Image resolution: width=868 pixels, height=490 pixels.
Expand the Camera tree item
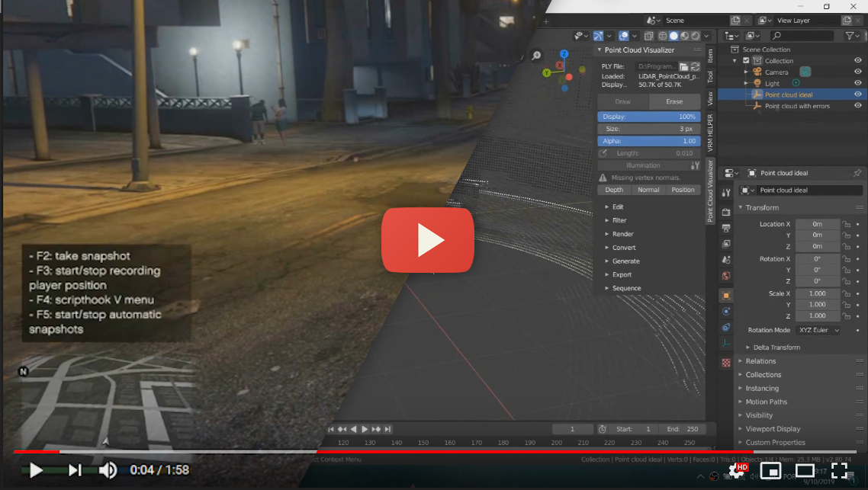tap(746, 72)
